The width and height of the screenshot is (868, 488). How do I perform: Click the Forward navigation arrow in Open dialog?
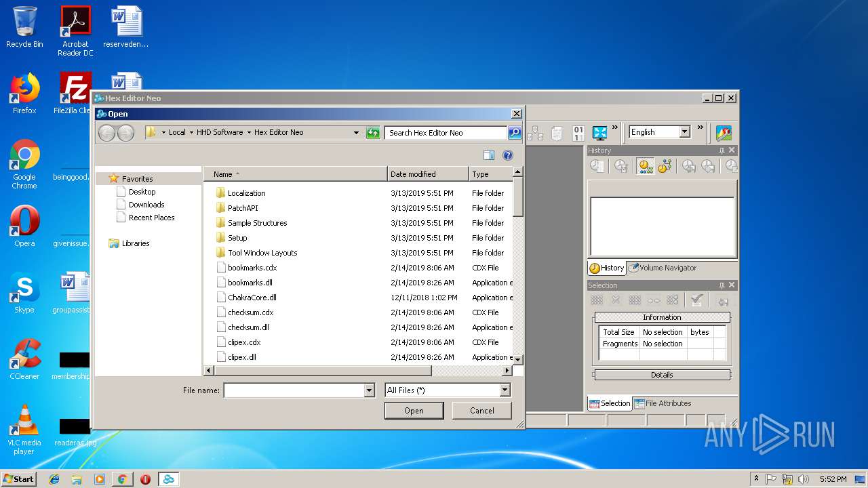(125, 133)
